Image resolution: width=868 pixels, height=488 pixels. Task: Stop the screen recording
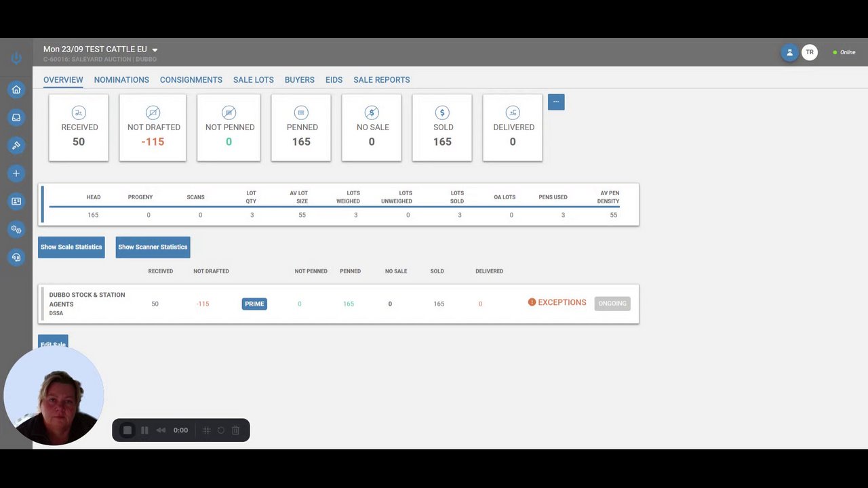[127, 430]
